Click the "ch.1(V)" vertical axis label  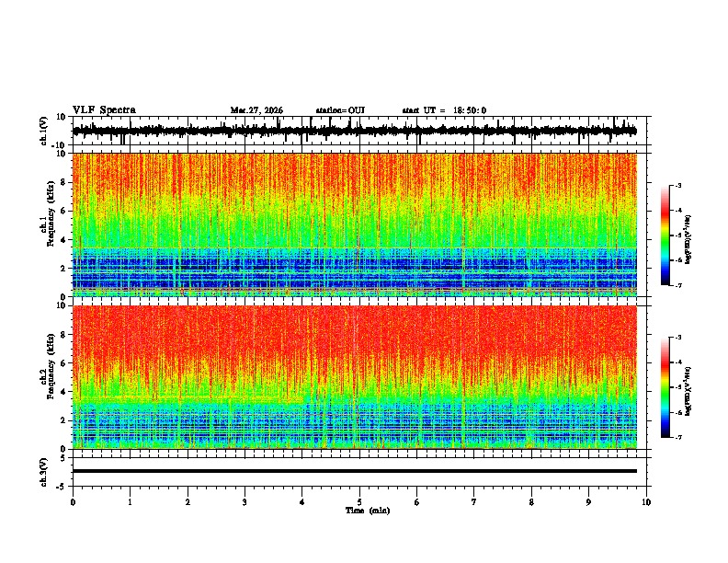tap(44, 131)
